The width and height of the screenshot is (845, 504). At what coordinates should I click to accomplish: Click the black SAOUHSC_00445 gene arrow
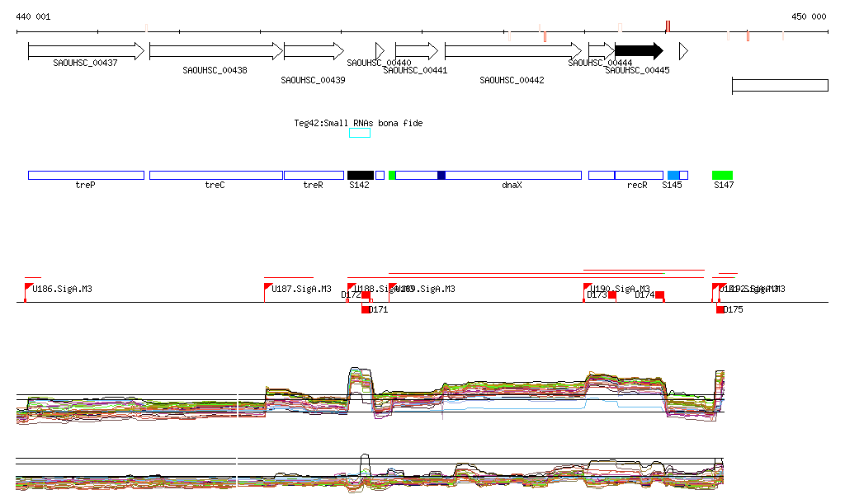click(639, 51)
